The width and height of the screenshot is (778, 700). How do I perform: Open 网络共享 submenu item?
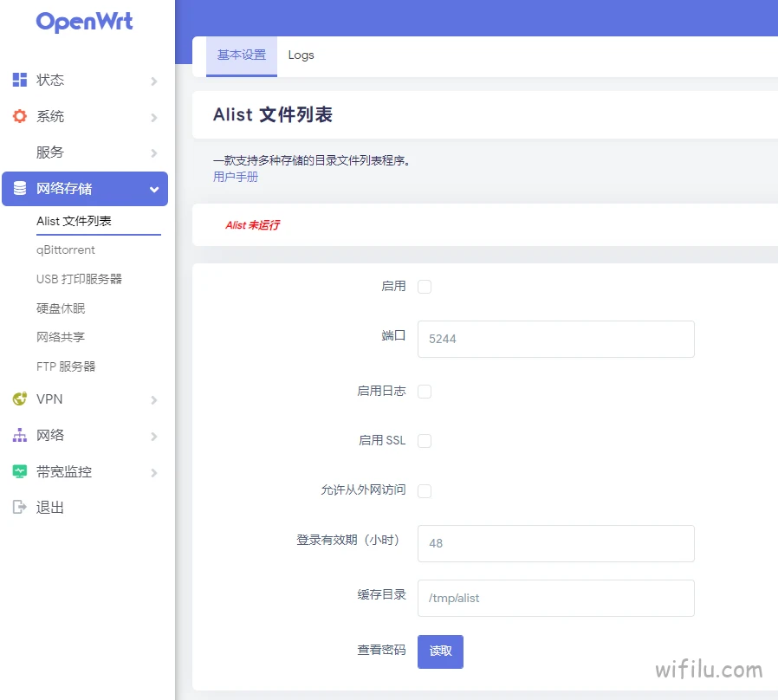pos(61,337)
